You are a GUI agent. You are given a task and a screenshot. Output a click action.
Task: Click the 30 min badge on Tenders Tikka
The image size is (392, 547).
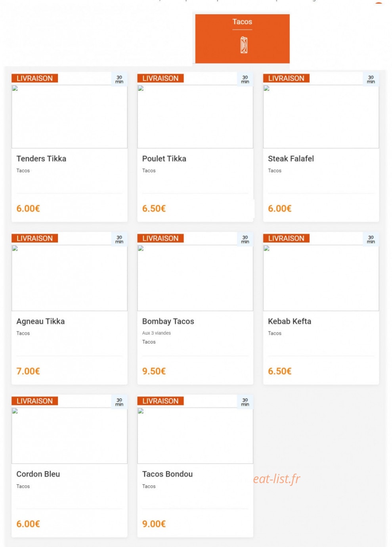click(x=119, y=79)
